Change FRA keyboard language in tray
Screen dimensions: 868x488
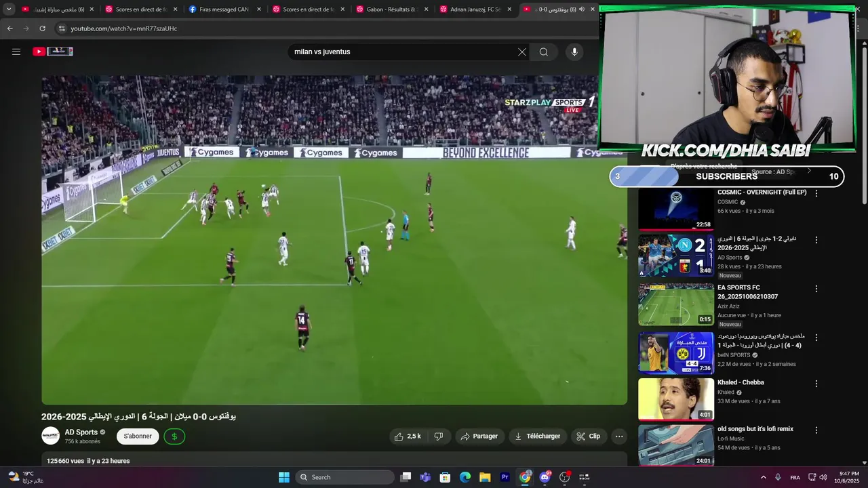(795, 477)
